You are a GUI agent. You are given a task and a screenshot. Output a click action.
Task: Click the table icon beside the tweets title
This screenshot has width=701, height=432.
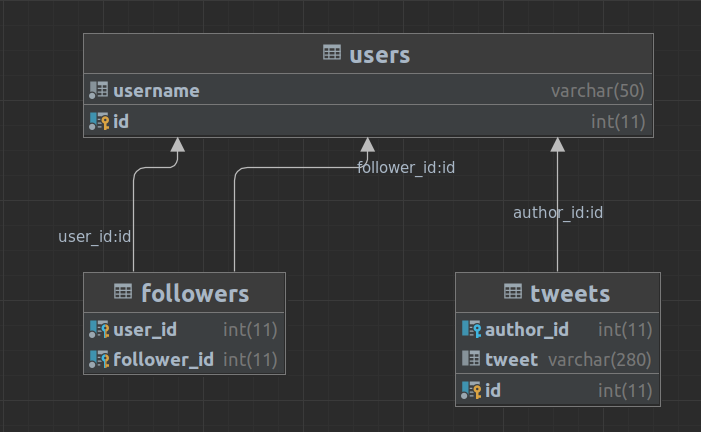[x=513, y=292]
